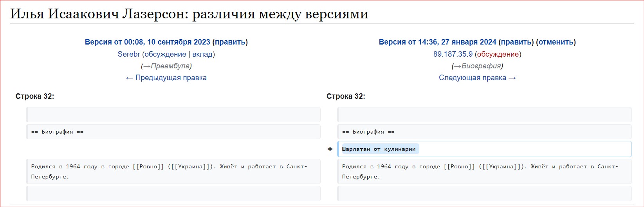This screenshot has width=644, height=207.
Task: Click the added line 'Шарлатан от кулинарии'
Action: click(x=379, y=149)
